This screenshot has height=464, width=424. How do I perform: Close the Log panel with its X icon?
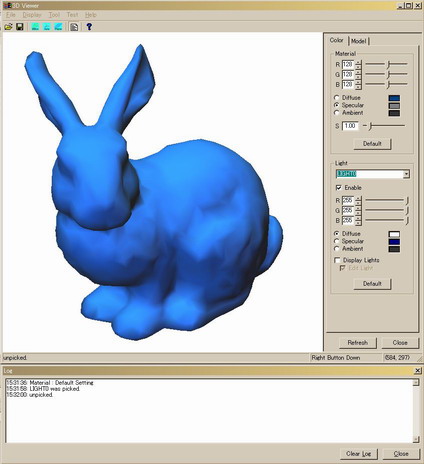(x=418, y=370)
